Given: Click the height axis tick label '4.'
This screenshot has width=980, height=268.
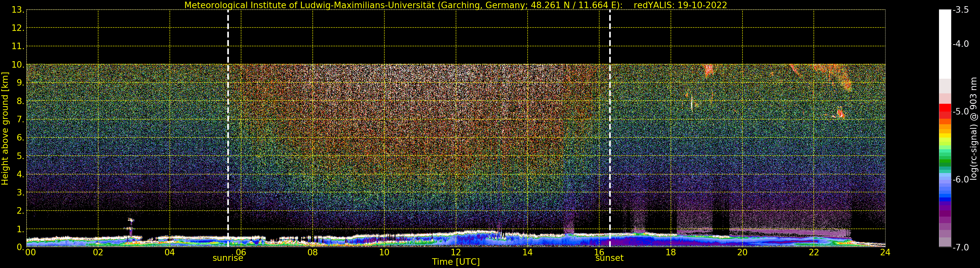Looking at the screenshot, I should point(20,174).
